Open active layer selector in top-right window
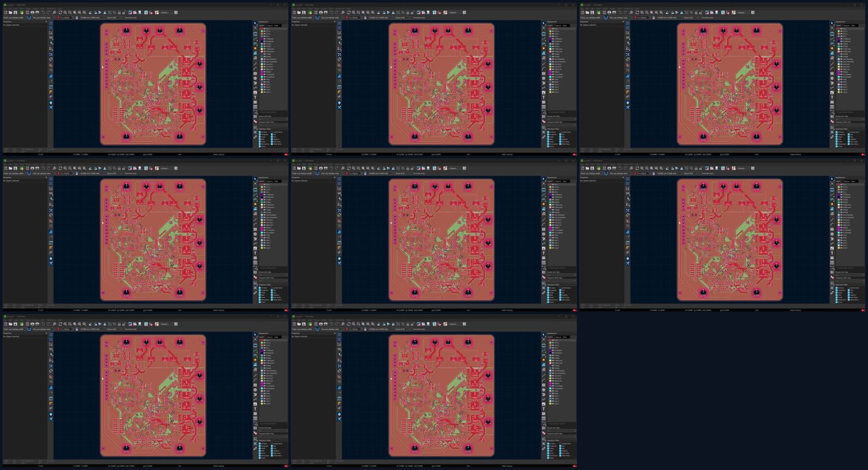Screen dimensions: 868x470 tap(641, 17)
